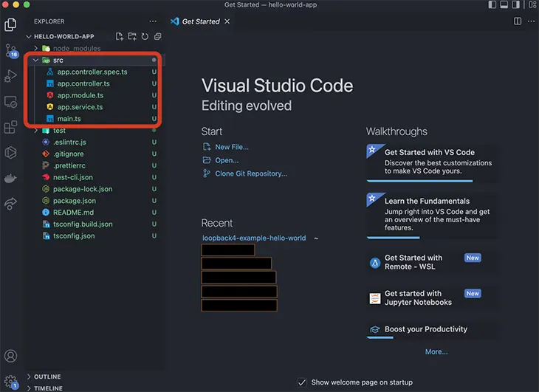Expand the OUTLINE section

(x=47, y=376)
